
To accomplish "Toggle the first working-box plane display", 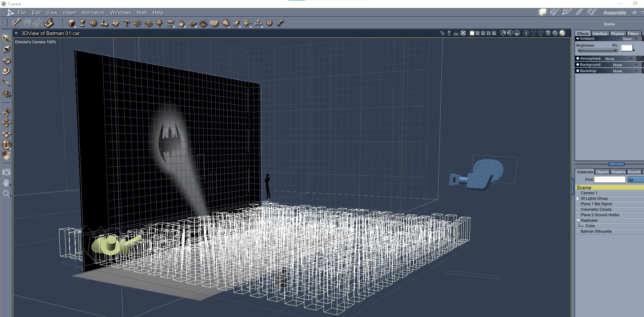I will pyautogui.click(x=503, y=33).
